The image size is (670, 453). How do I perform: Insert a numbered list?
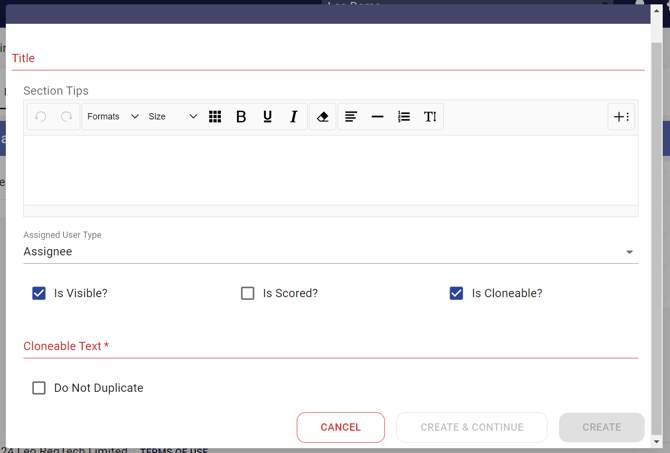(404, 117)
